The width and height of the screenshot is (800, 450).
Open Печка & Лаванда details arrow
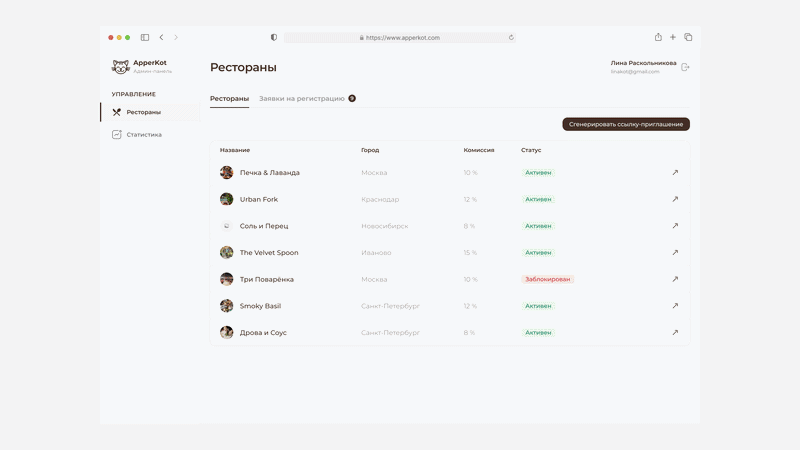[x=675, y=172]
